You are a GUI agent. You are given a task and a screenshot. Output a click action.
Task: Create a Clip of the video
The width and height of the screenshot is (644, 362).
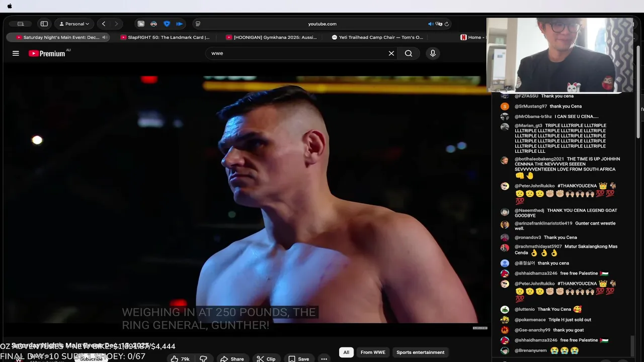click(266, 358)
